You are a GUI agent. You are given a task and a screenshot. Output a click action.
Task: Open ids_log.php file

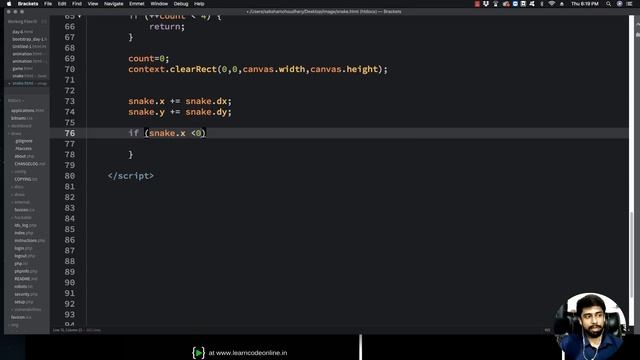click(x=25, y=225)
